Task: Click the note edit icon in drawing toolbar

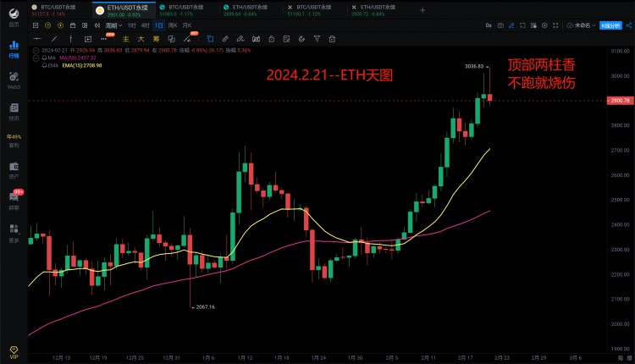Action: pos(286,39)
